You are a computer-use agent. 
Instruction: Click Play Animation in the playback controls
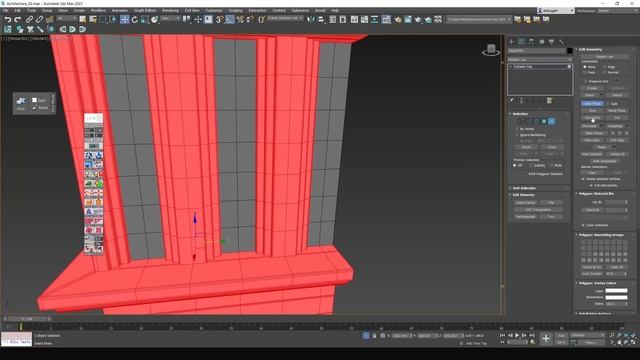[x=517, y=335]
